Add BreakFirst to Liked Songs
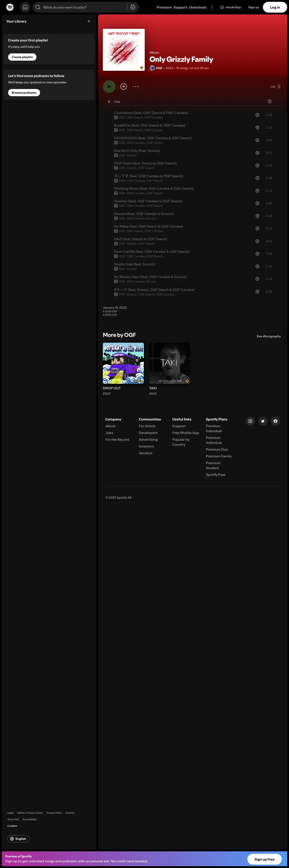The height and width of the screenshot is (868, 289). pyautogui.click(x=257, y=128)
